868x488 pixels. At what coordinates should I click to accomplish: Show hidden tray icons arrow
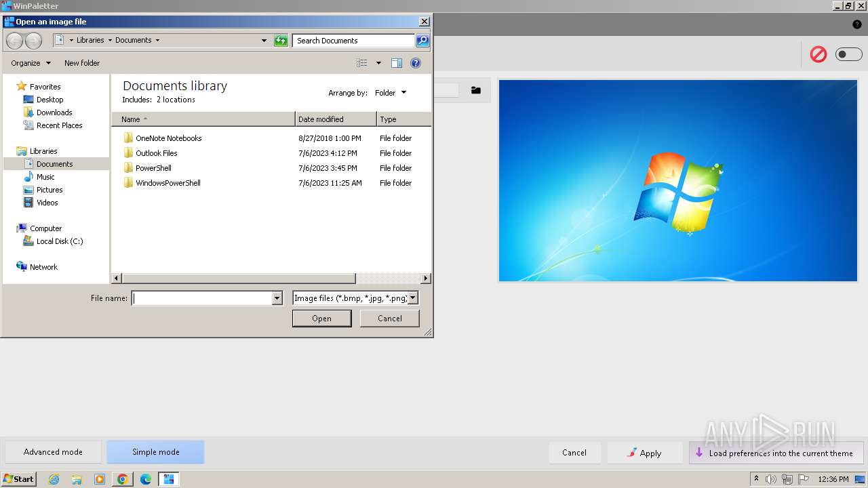tap(756, 479)
